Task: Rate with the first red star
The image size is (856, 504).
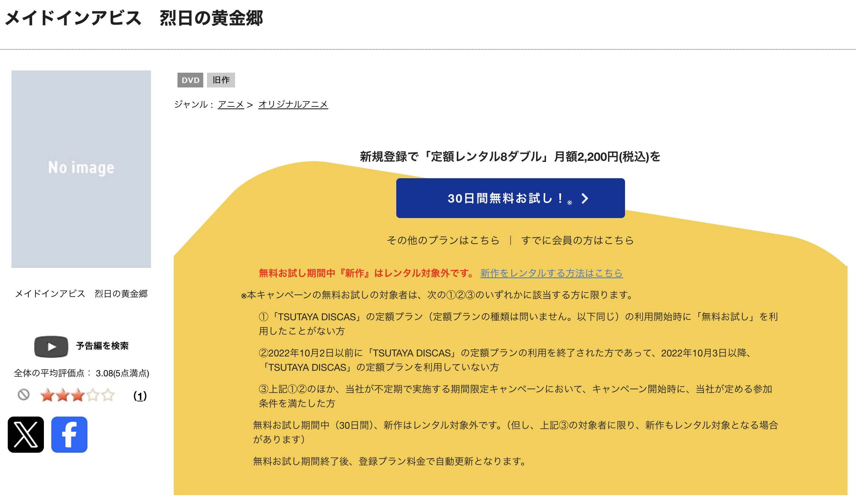Action: (x=47, y=395)
